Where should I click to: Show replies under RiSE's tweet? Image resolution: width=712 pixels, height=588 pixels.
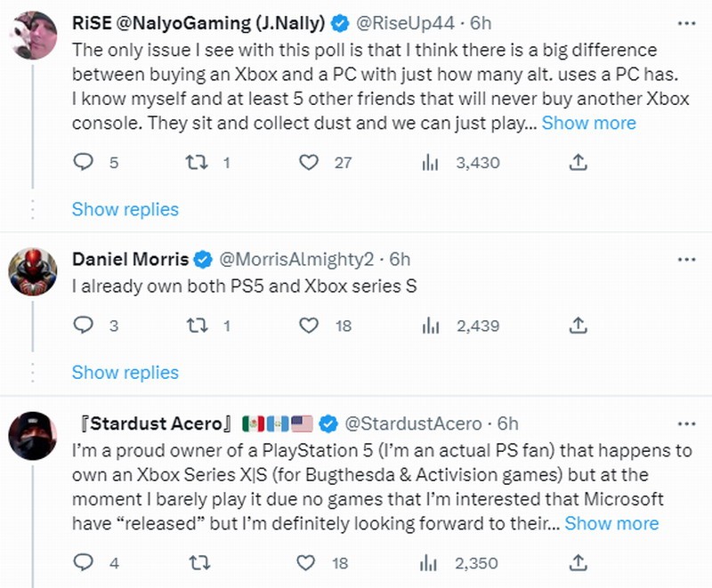coord(125,209)
